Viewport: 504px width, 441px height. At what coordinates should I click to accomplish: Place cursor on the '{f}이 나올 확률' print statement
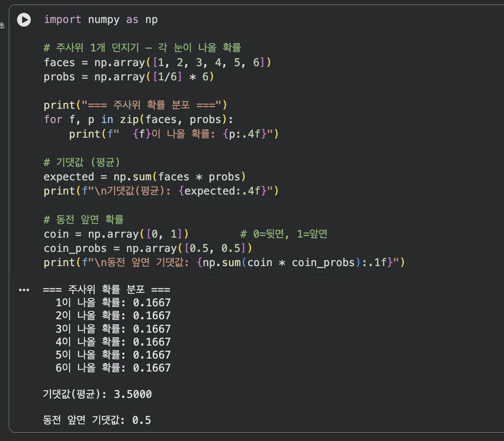click(x=174, y=134)
